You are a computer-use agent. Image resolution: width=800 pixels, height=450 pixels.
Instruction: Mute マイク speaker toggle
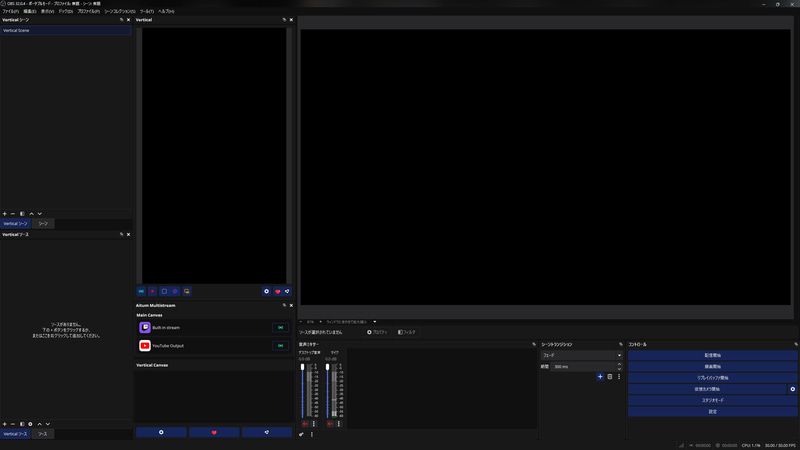330,424
